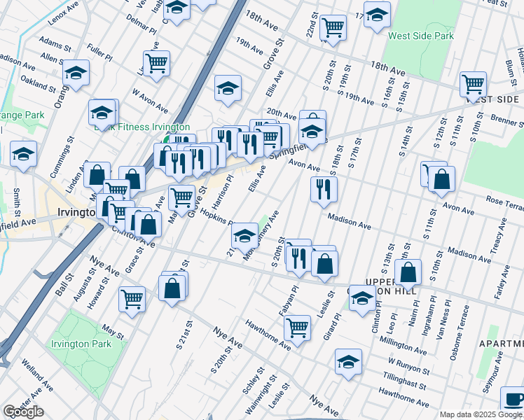Select the restaurant marker below Avon Ave near S 18th St
Image resolution: width=524 pixels, height=420 pixels.
click(324, 190)
